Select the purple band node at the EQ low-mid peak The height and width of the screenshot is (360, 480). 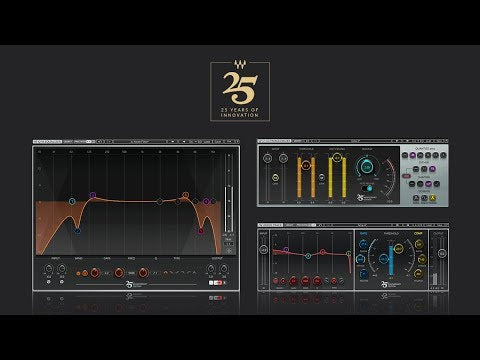point(93,195)
